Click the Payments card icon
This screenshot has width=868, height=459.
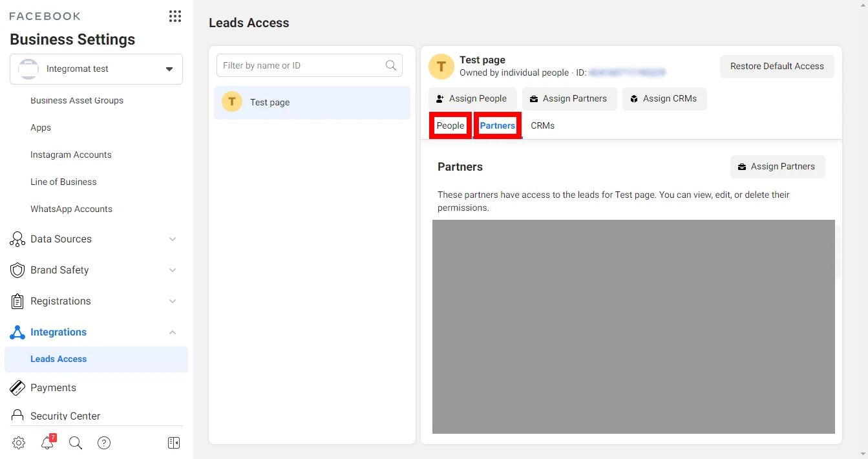pyautogui.click(x=17, y=388)
